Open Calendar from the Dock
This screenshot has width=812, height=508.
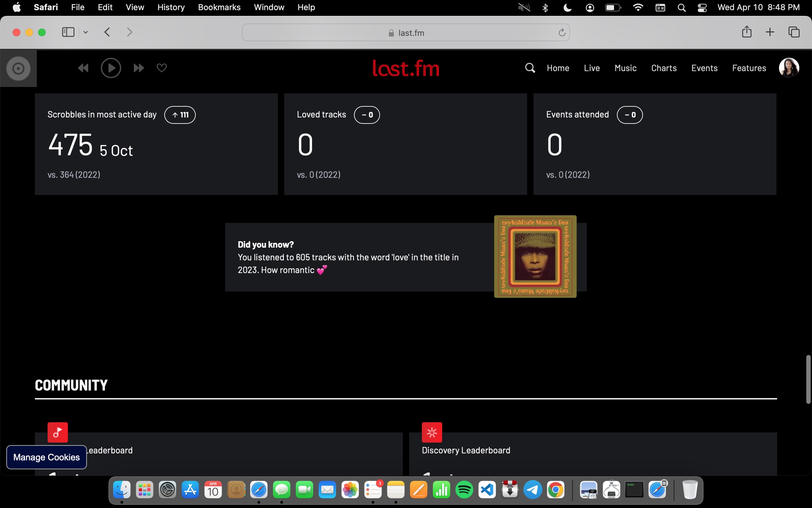pos(213,490)
